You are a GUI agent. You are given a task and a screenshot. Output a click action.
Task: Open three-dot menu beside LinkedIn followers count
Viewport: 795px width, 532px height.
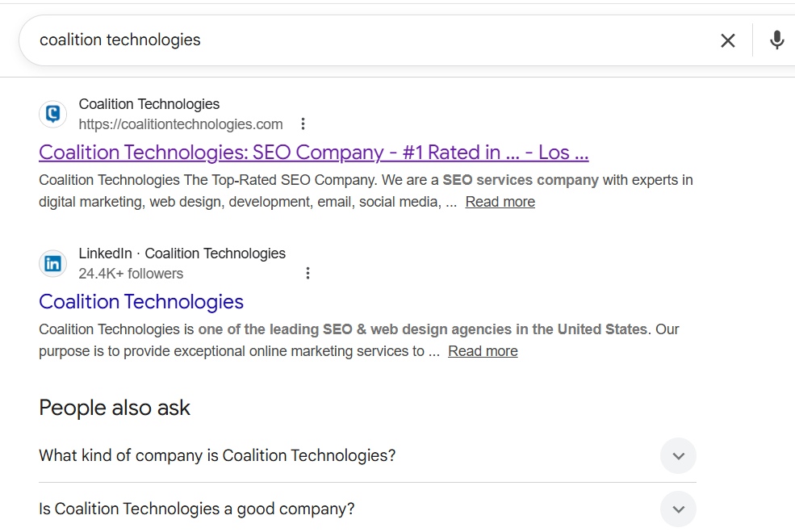[x=308, y=274]
